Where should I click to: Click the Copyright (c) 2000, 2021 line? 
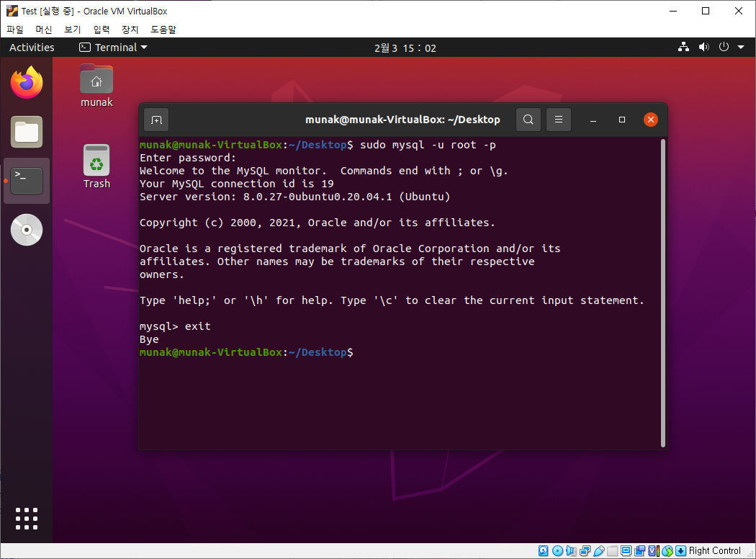[x=318, y=223]
